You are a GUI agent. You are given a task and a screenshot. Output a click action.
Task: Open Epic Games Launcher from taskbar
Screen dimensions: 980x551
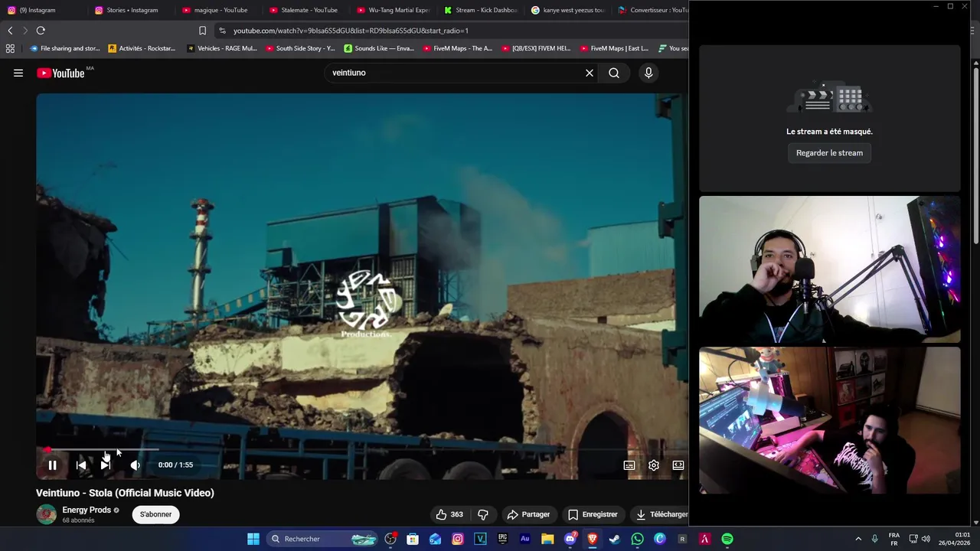(x=502, y=539)
